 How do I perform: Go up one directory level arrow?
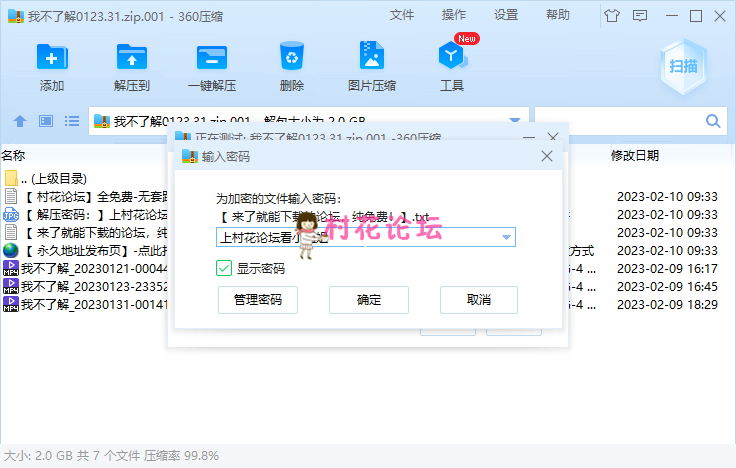[20, 121]
